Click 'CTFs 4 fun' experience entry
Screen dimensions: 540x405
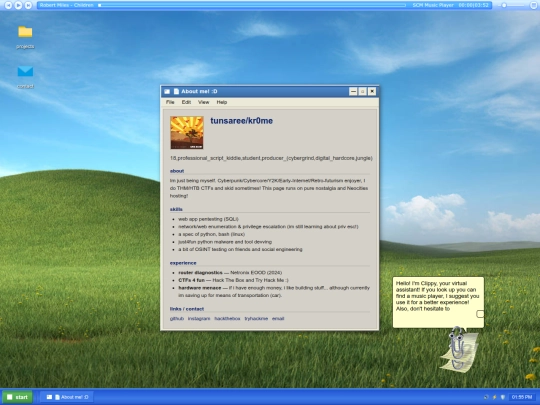[233, 280]
